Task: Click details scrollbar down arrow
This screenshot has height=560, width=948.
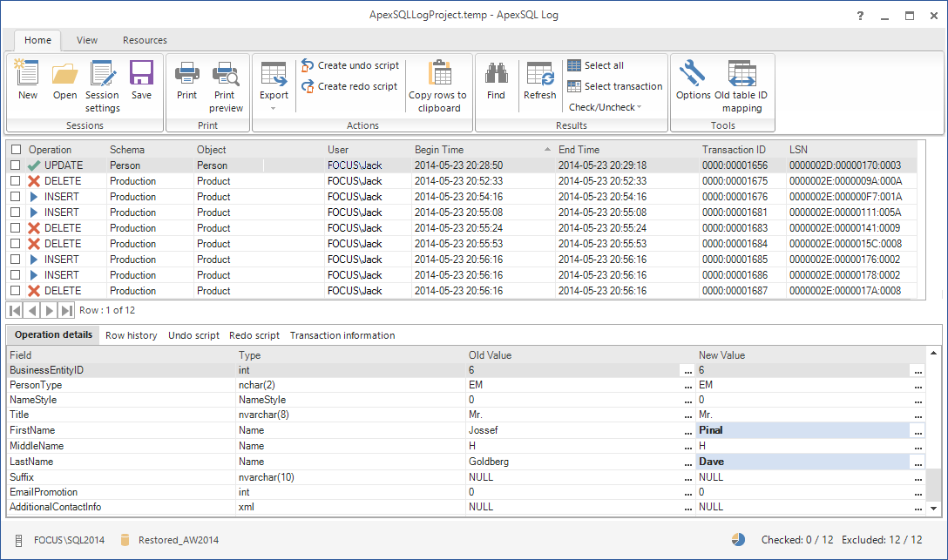Action: click(934, 509)
